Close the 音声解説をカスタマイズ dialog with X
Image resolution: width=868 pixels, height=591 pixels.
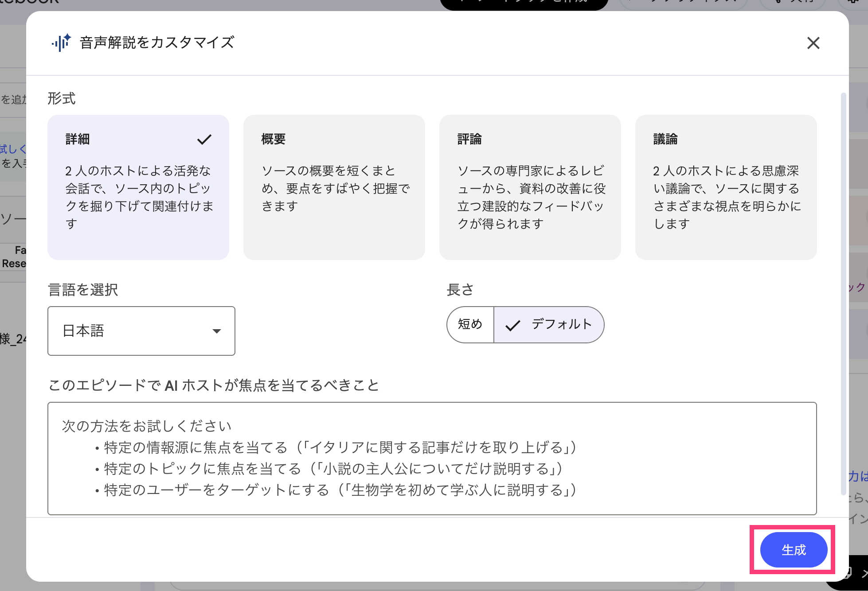813,43
